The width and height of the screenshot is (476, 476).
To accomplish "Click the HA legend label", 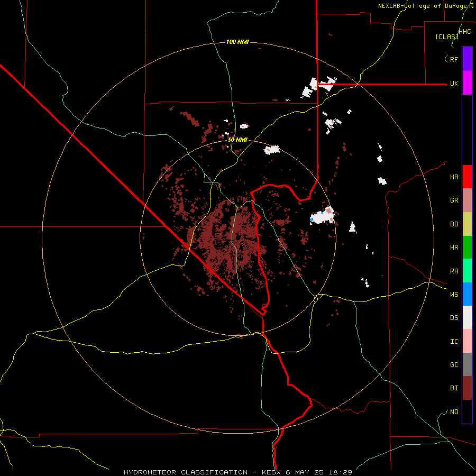I will click(454, 177).
